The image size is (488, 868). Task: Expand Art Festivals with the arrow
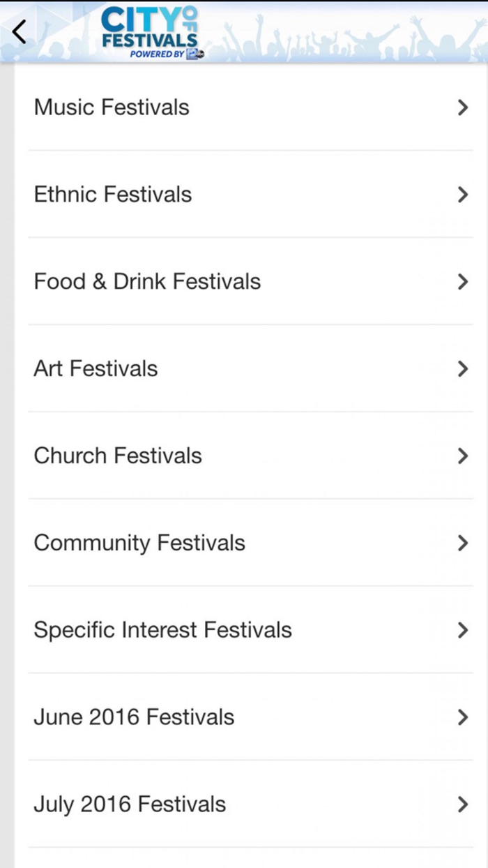pos(463,368)
